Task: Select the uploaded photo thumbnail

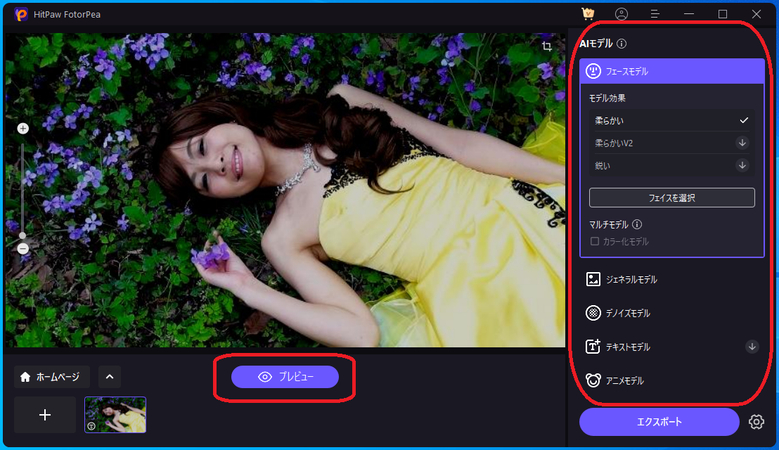Action: pyautogui.click(x=115, y=414)
